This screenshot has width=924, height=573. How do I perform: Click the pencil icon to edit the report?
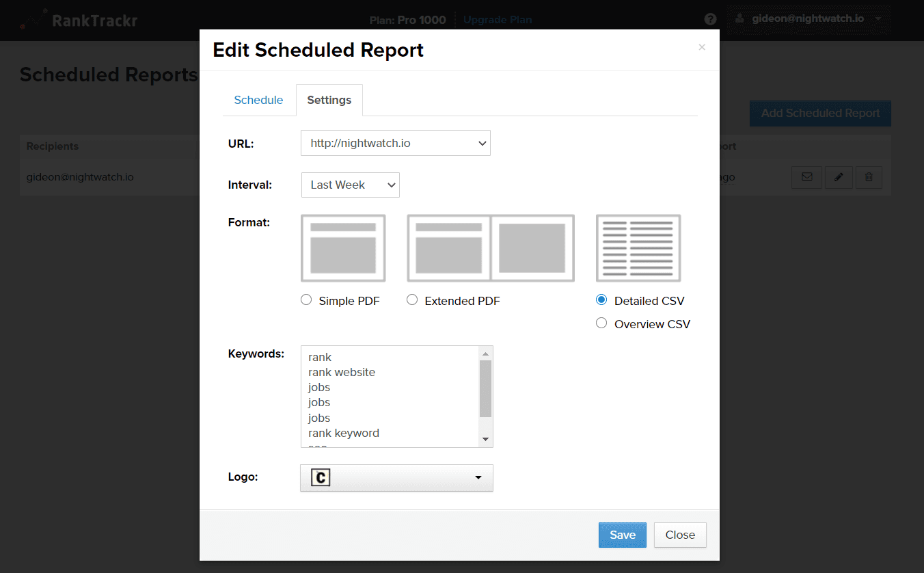(x=839, y=177)
